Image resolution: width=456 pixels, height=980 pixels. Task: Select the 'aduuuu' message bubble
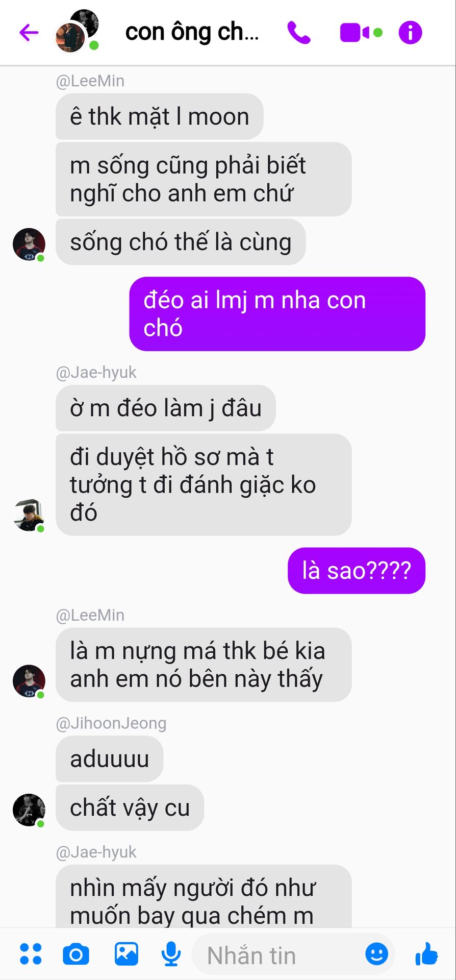[110, 759]
